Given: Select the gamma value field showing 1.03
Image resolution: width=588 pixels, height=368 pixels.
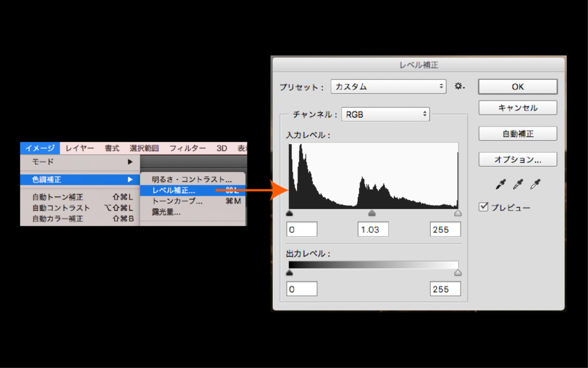Looking at the screenshot, I should 373,229.
